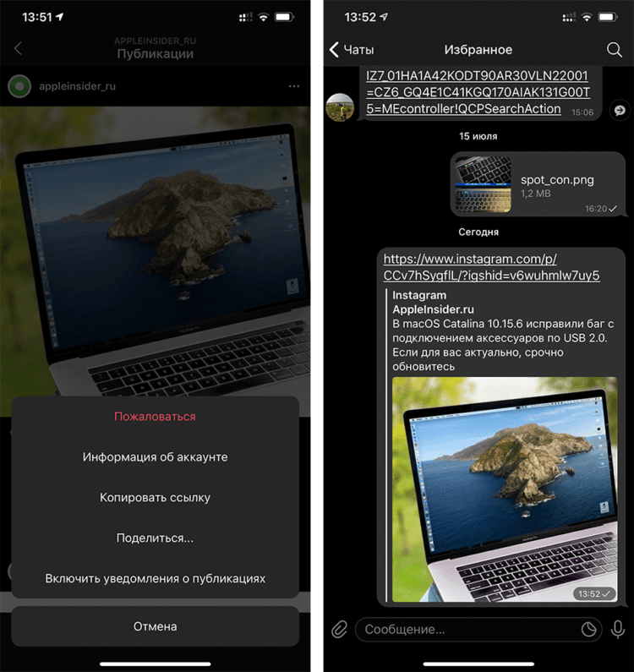Open the appleinsider_ru username in Instagram
The height and width of the screenshot is (672, 634).
[77, 86]
